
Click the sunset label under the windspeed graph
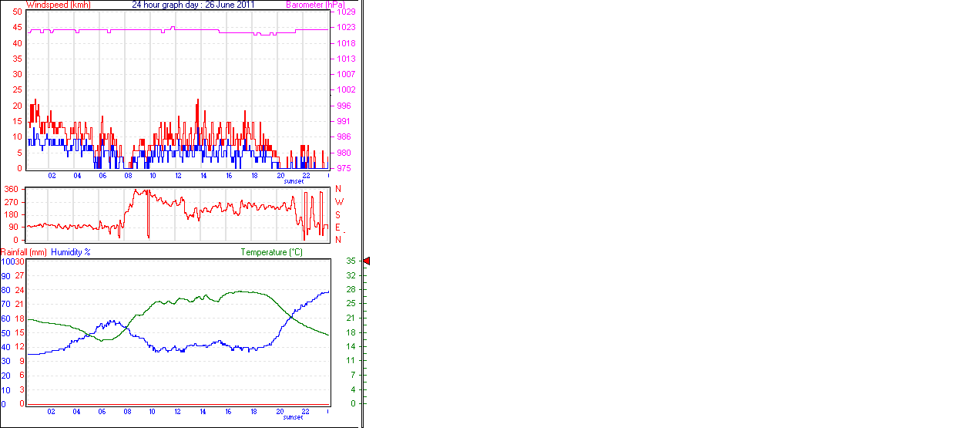[293, 181]
